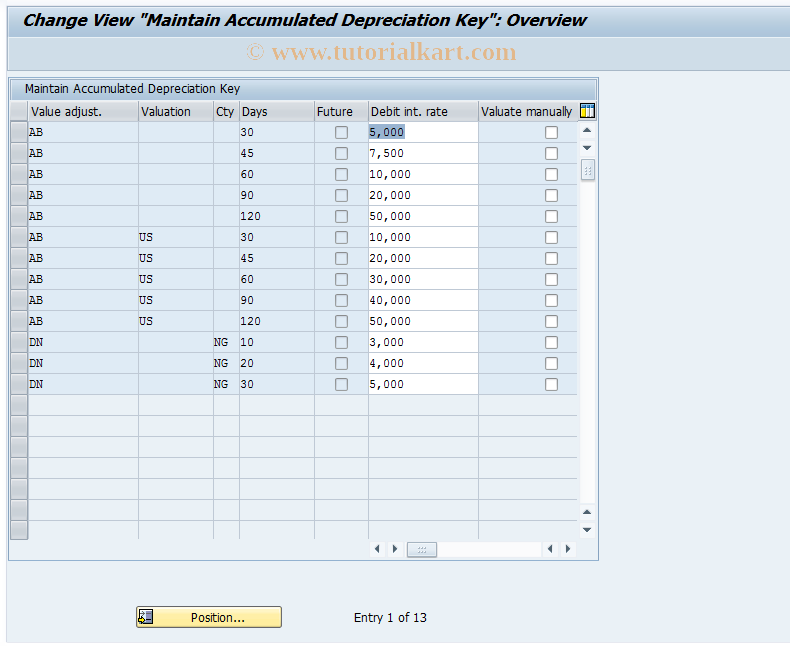790x646 pixels.
Task: Click the Value adjust. column header
Action: [83, 111]
